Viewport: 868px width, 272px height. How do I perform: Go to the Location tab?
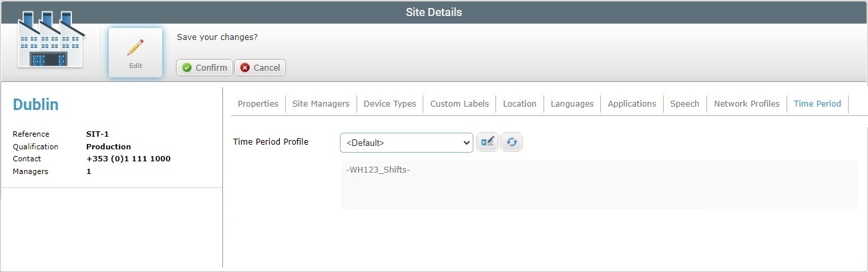click(519, 104)
